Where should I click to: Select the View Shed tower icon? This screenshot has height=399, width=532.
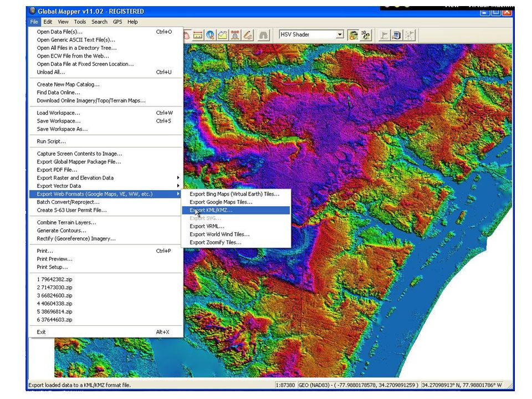click(x=235, y=34)
